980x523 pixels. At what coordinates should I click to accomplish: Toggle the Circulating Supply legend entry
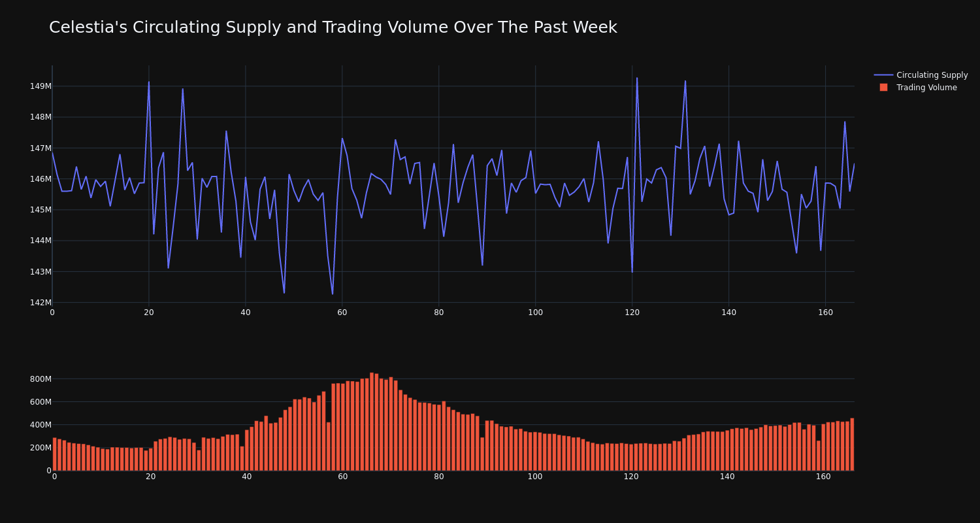click(921, 75)
